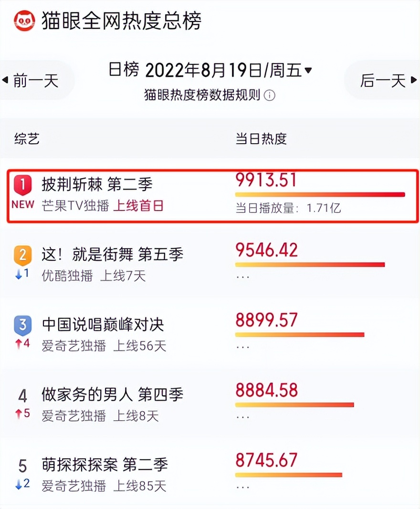
Task: Click the NEW badge on rank 1
Action: pyautogui.click(x=22, y=204)
